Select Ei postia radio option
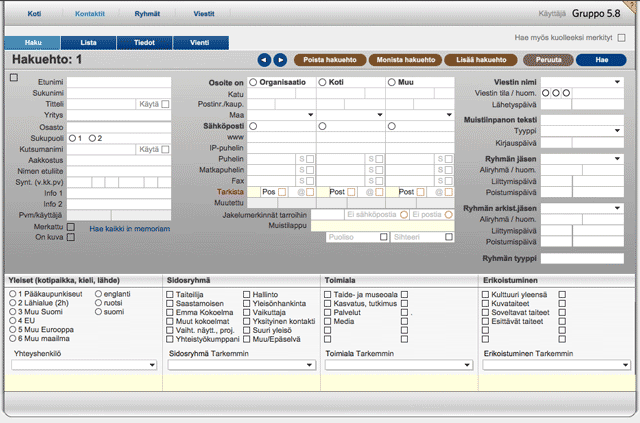Image resolution: width=640 pixels, height=423 pixels. click(x=449, y=215)
